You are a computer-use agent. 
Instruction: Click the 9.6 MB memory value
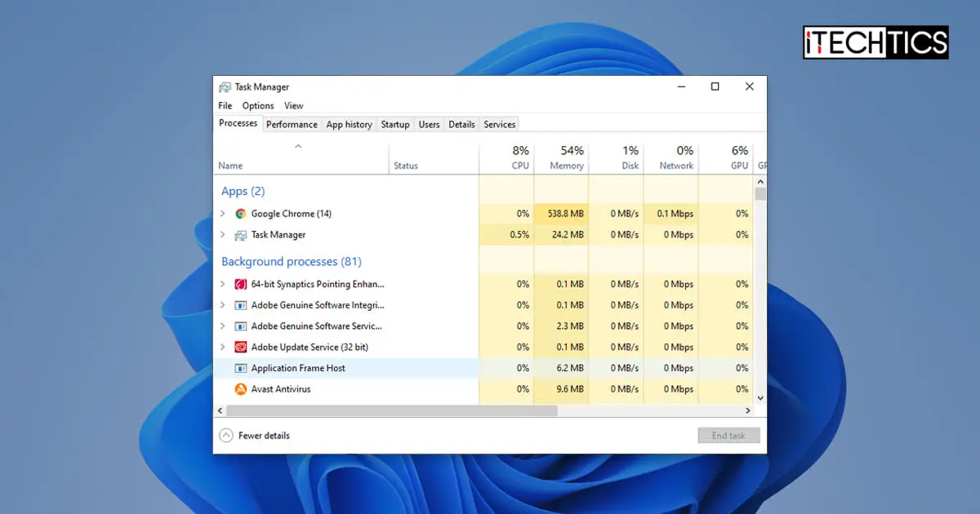[570, 389]
